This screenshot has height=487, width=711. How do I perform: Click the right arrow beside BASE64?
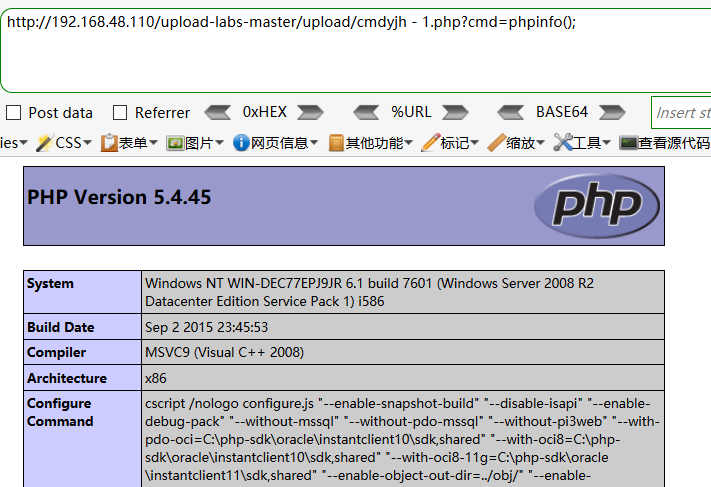coord(612,112)
